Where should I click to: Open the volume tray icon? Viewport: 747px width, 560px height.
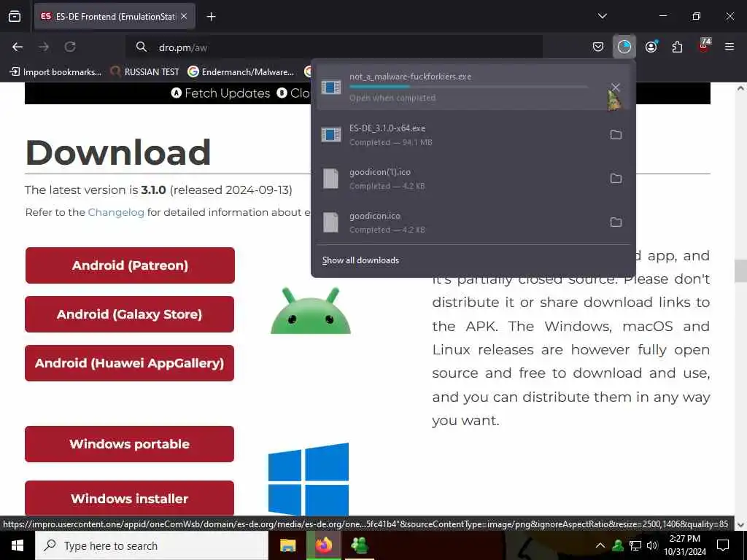(x=652, y=545)
